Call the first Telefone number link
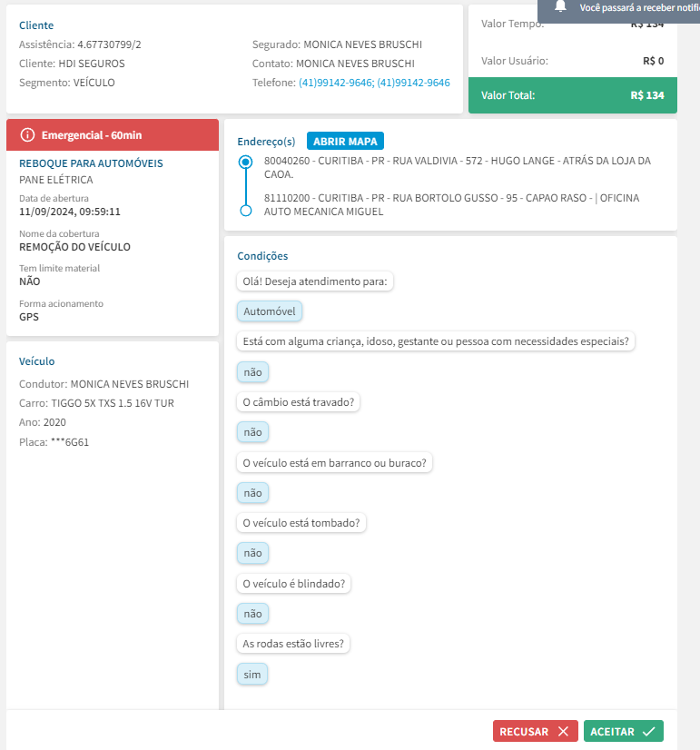 pos(335,83)
